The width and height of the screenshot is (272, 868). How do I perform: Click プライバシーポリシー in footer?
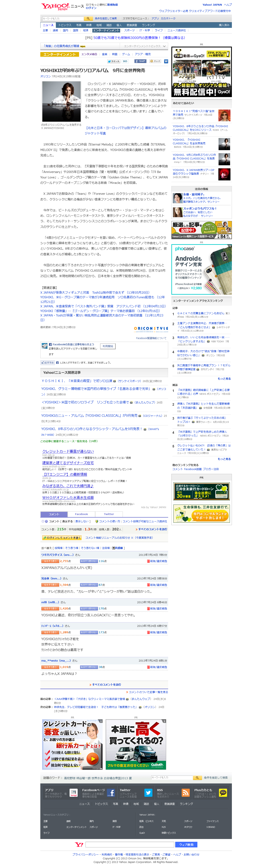[85, 854]
